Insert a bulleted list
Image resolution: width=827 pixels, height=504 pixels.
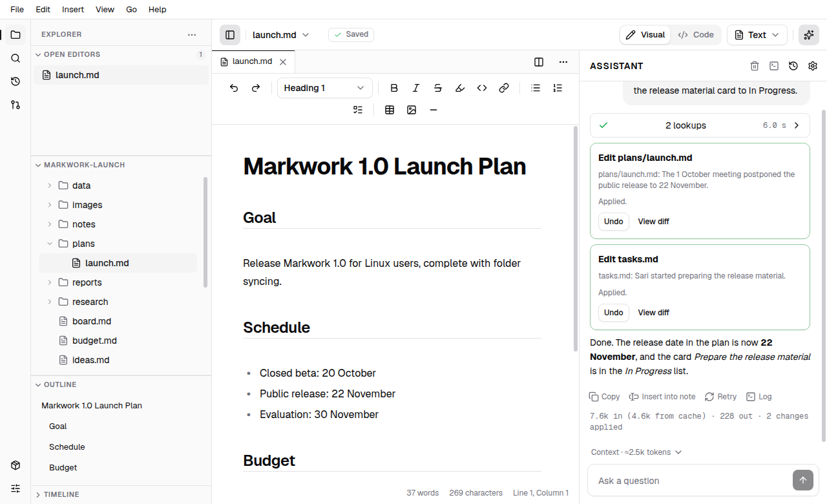tap(536, 88)
